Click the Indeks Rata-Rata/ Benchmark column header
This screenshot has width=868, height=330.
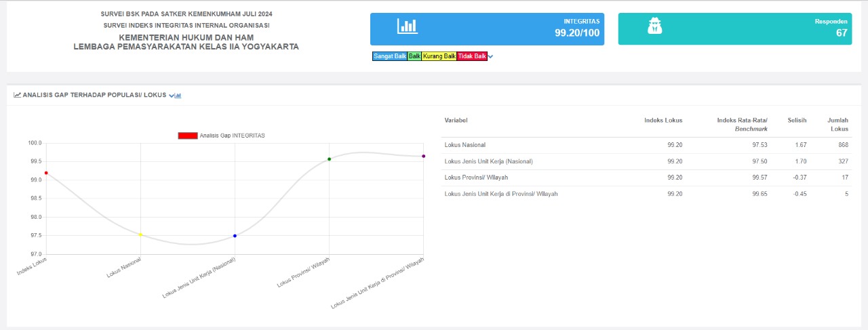[742, 124]
